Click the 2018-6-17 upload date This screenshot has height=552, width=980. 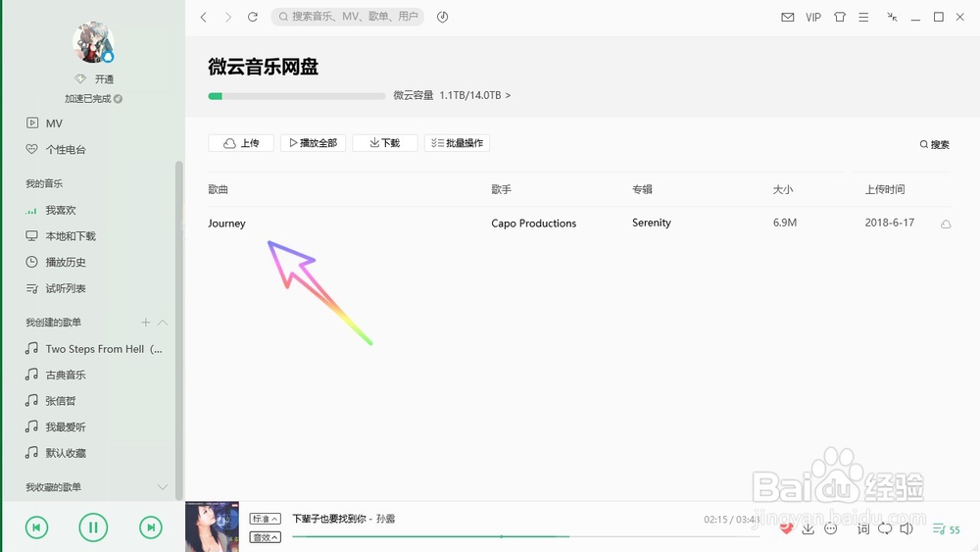pos(890,223)
